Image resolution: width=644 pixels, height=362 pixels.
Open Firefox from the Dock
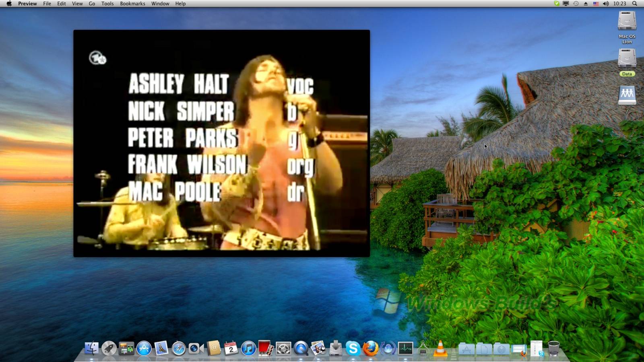(370, 348)
